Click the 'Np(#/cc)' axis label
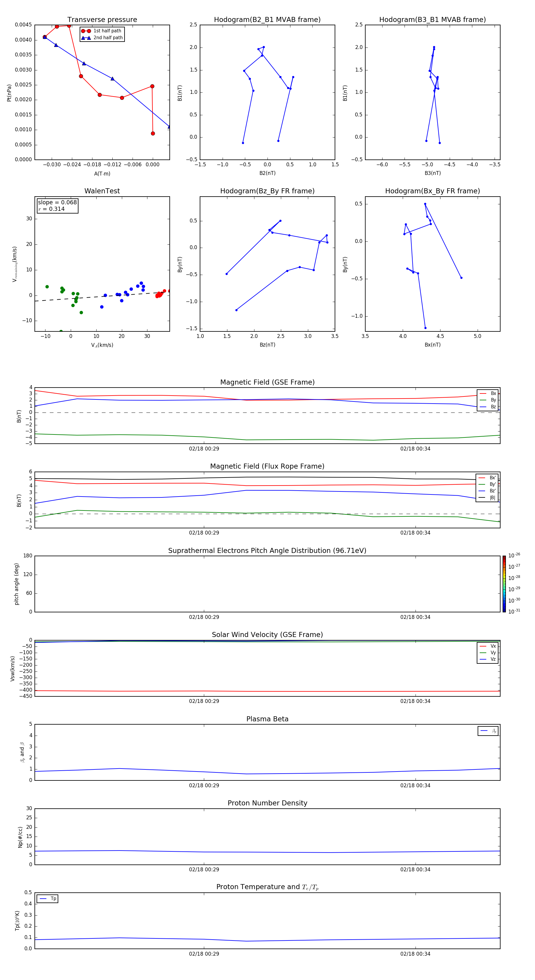This screenshot has width=535, height=980. click(x=20, y=837)
